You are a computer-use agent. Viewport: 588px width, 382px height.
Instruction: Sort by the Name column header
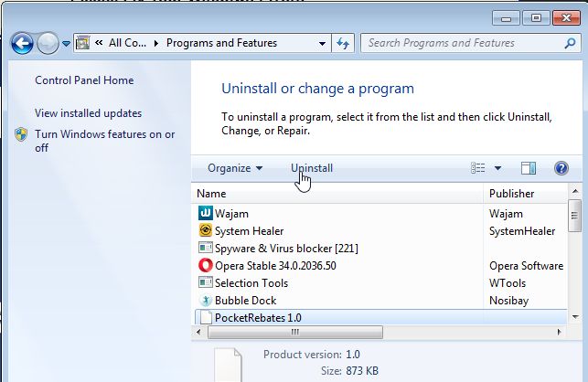pyautogui.click(x=211, y=194)
